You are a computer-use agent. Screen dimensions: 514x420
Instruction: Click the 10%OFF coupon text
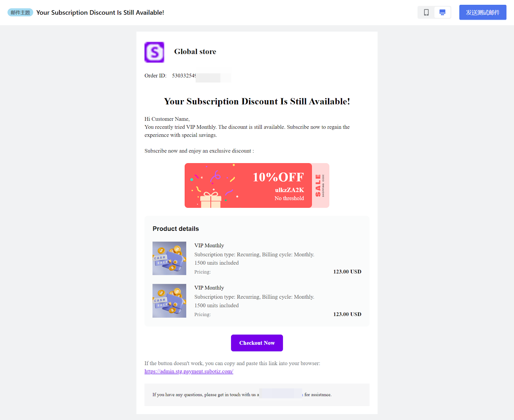(278, 177)
